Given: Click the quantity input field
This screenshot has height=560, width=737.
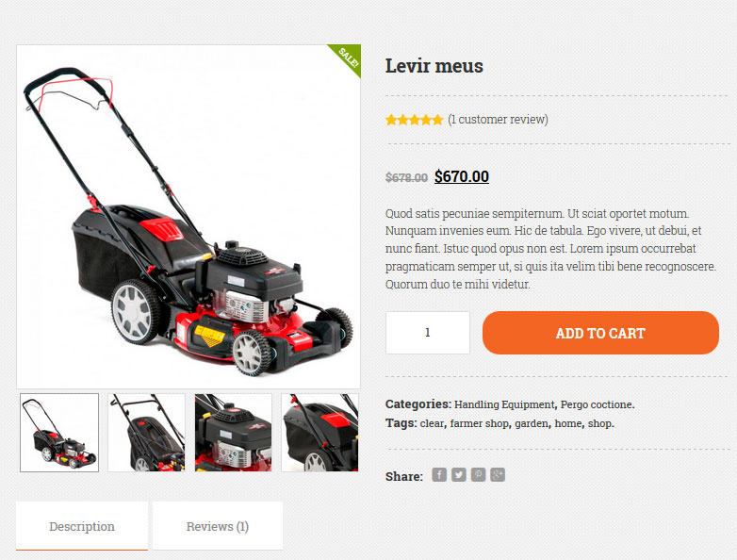Looking at the screenshot, I should pyautogui.click(x=428, y=333).
